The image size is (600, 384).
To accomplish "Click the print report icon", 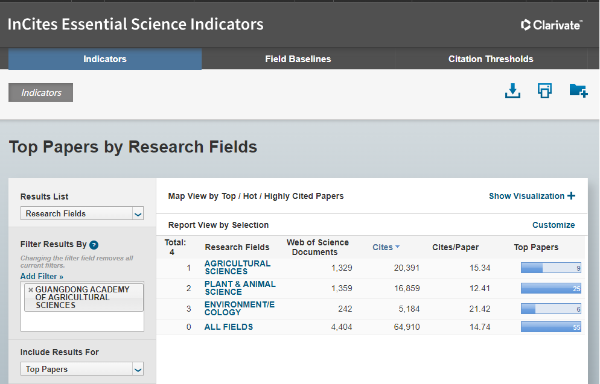I will 545,91.
